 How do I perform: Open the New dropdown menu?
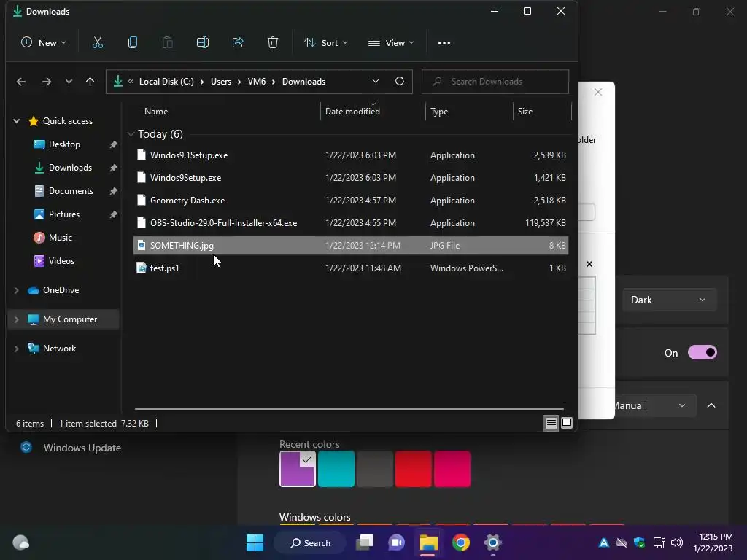[43, 43]
